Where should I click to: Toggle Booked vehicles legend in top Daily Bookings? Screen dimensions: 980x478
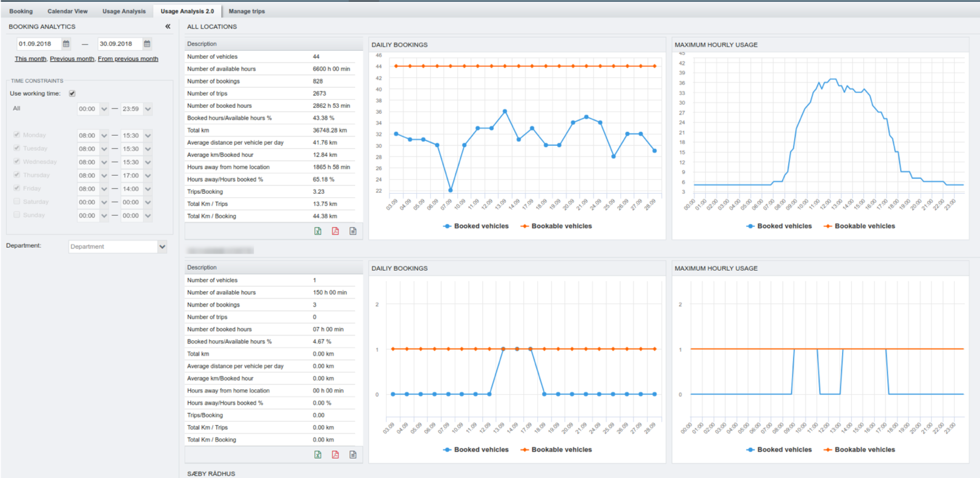(x=476, y=226)
